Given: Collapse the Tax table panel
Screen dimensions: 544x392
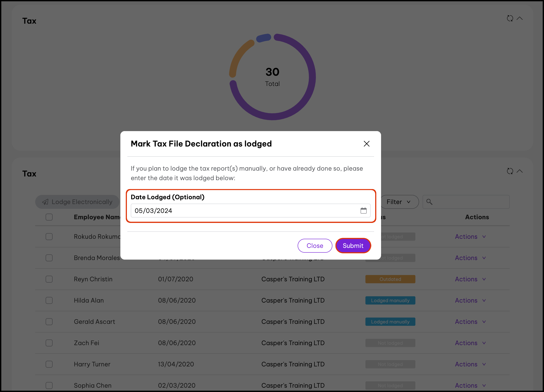Looking at the screenshot, I should pos(519,171).
